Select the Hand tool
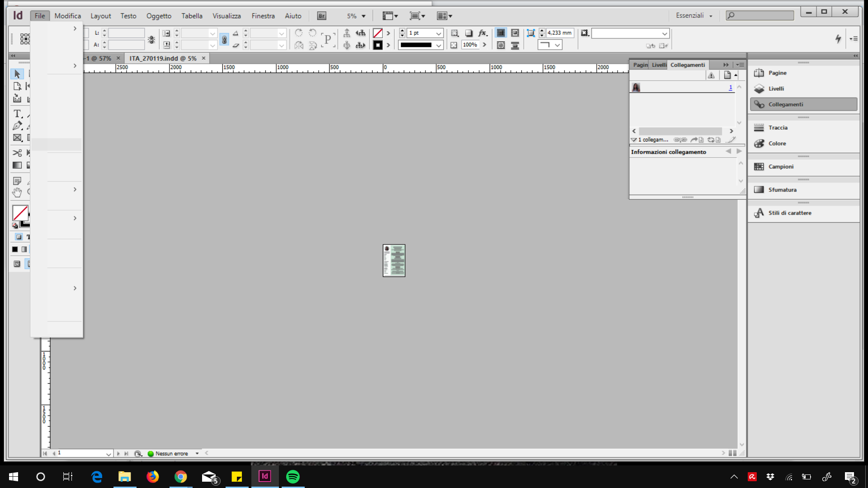The image size is (868, 488). point(17,192)
